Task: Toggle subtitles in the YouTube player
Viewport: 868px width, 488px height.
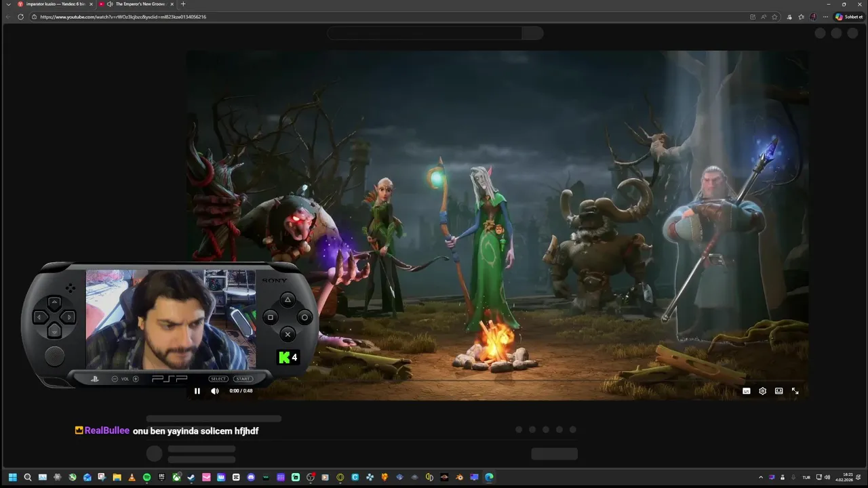Action: pyautogui.click(x=747, y=391)
